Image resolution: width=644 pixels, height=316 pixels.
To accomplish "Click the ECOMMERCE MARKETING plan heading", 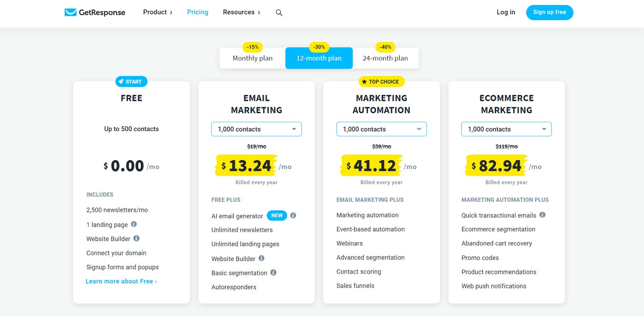I will pyautogui.click(x=506, y=104).
